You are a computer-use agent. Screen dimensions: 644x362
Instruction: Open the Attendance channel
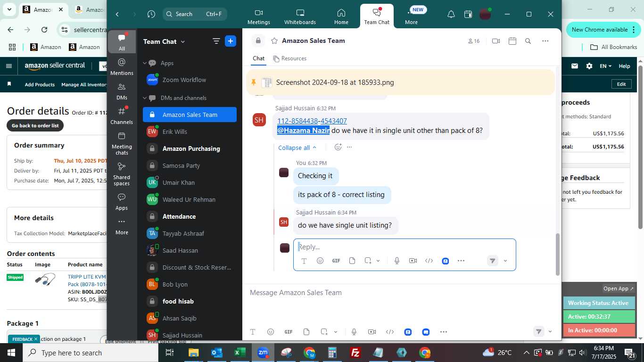[x=190, y=216]
